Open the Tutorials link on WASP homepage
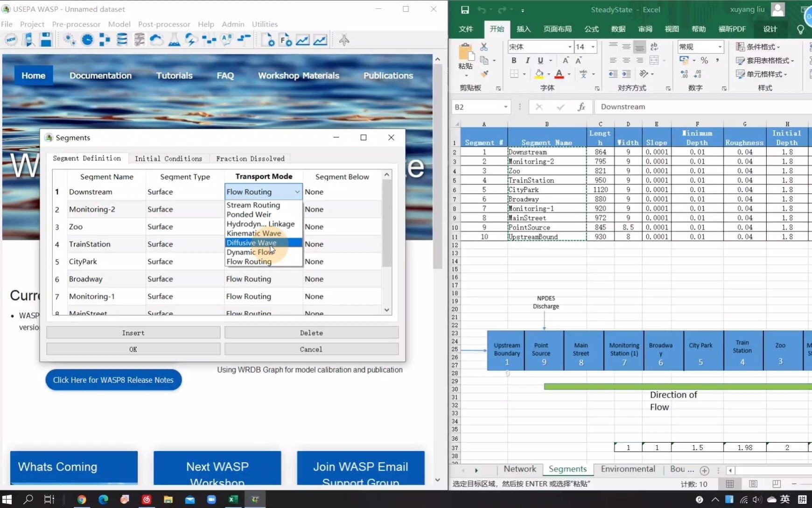Screen dimensions: 812x508 pyautogui.click(x=174, y=76)
